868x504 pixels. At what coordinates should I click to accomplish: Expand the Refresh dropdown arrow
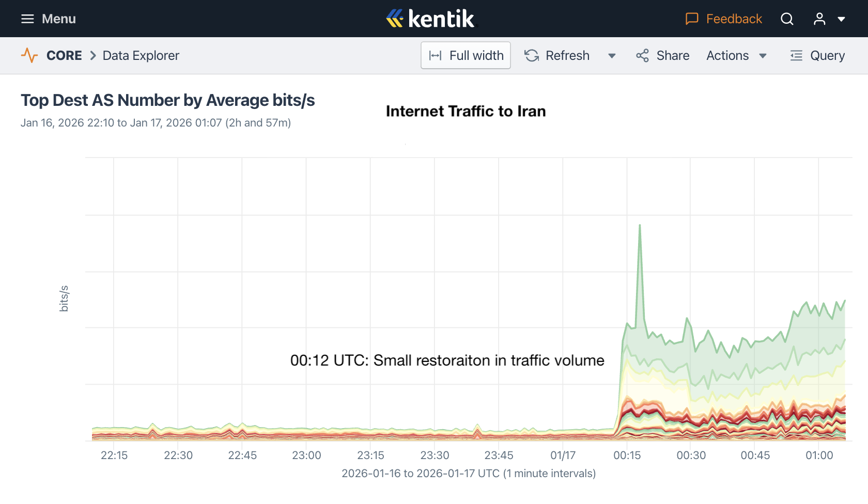612,56
